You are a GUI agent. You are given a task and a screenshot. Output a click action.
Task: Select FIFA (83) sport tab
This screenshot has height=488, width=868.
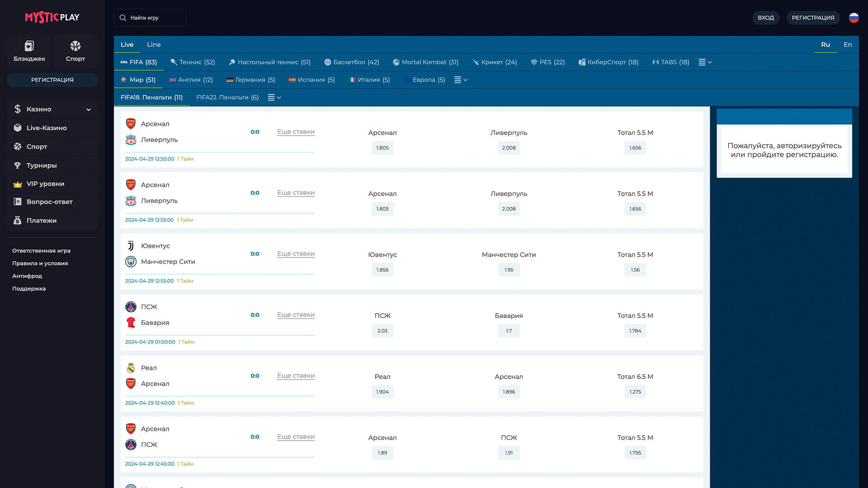tap(138, 62)
